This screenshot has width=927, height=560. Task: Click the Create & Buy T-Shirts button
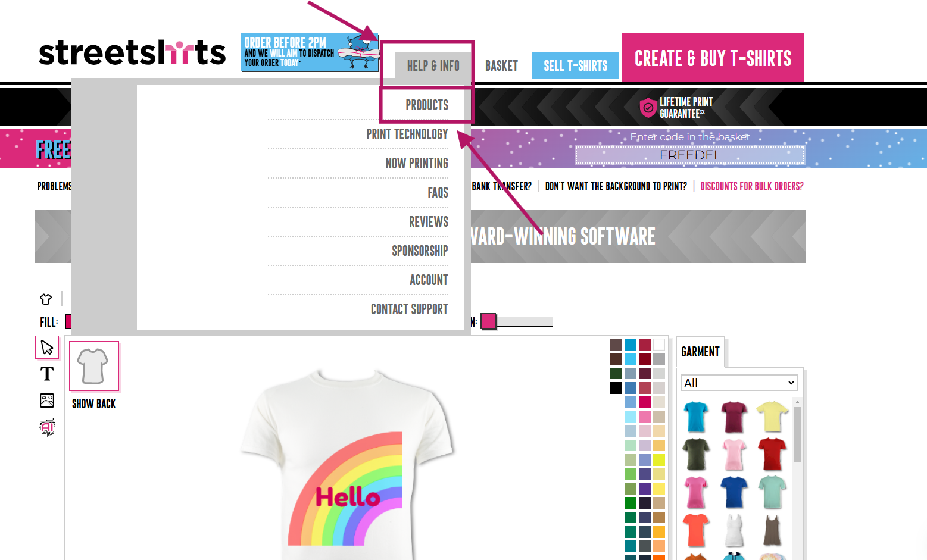(x=713, y=58)
